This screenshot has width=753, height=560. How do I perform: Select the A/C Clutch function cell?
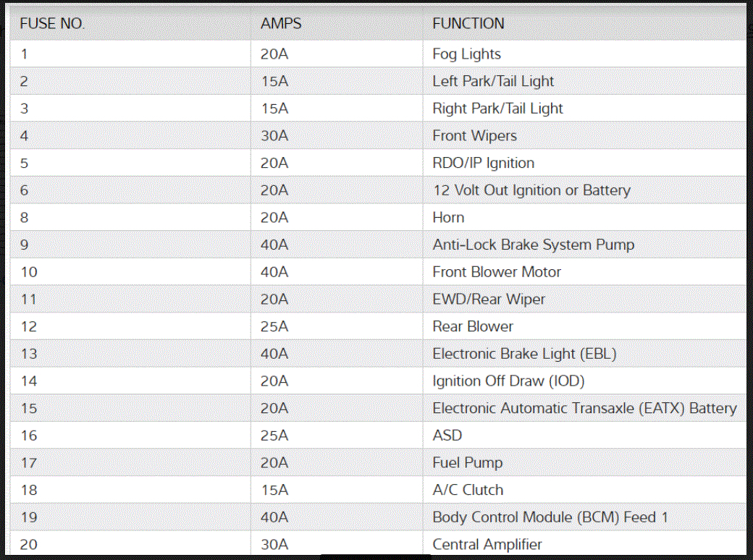pyautogui.click(x=468, y=491)
